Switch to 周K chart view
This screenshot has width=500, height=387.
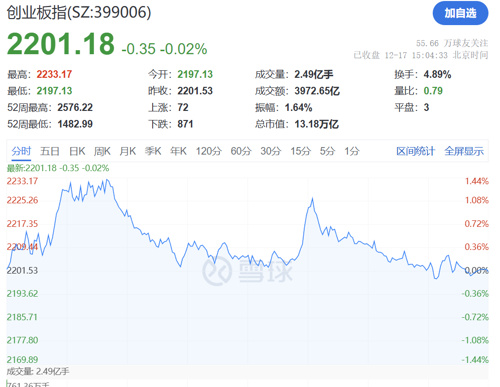point(102,151)
